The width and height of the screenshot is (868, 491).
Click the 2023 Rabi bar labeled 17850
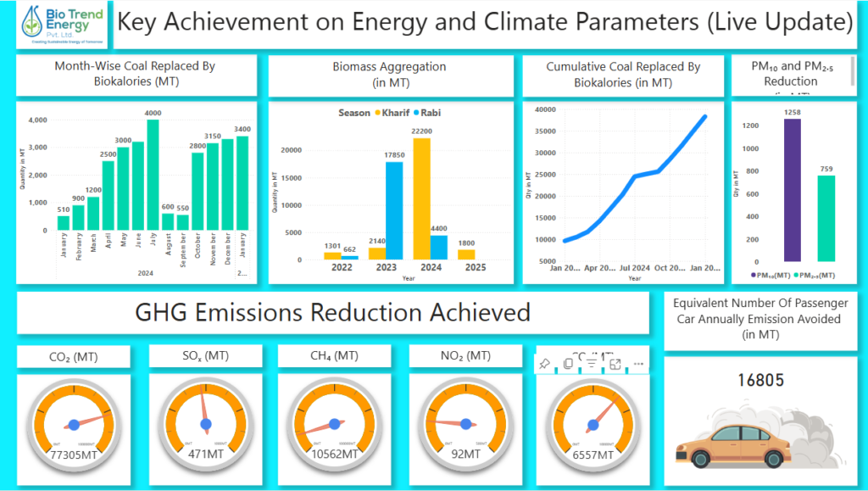(x=394, y=210)
